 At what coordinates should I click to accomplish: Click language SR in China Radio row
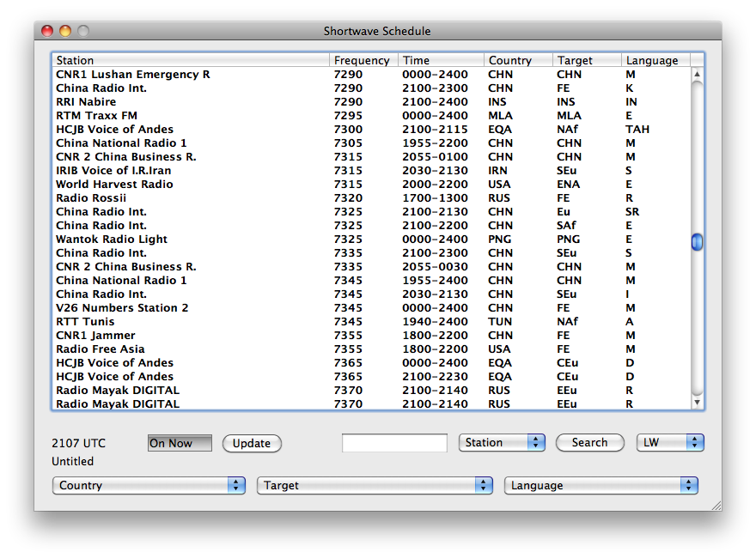coord(632,211)
